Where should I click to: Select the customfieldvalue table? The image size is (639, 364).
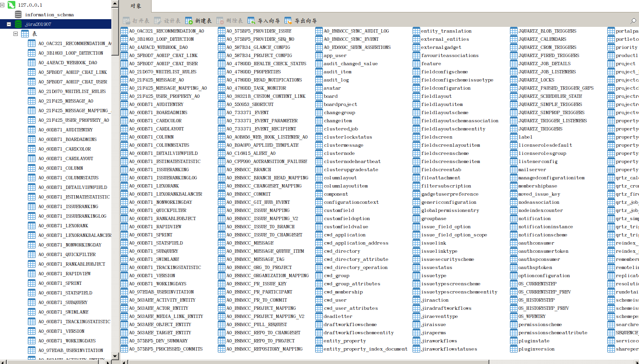346,227
